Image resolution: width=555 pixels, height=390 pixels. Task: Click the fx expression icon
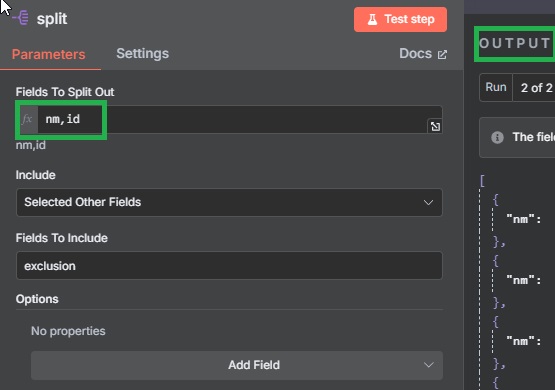click(27, 119)
